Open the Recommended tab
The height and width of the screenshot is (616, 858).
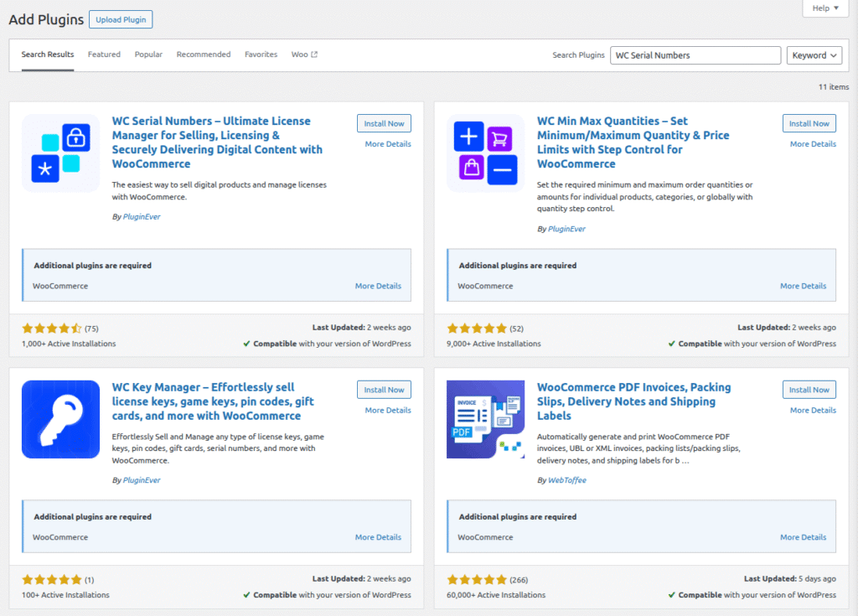203,54
